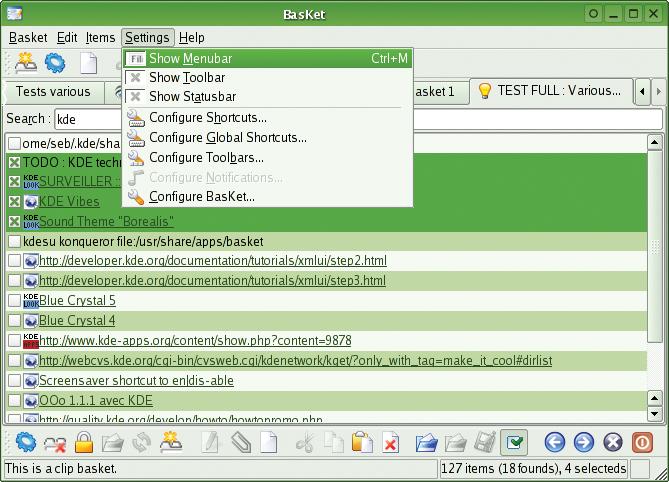Toggle the Show Statusbar option

click(267, 97)
